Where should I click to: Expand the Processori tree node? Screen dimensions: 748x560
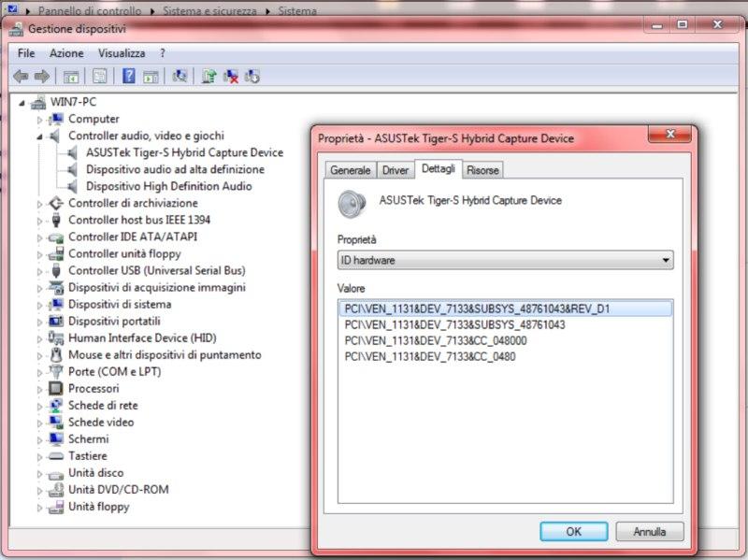pos(40,389)
